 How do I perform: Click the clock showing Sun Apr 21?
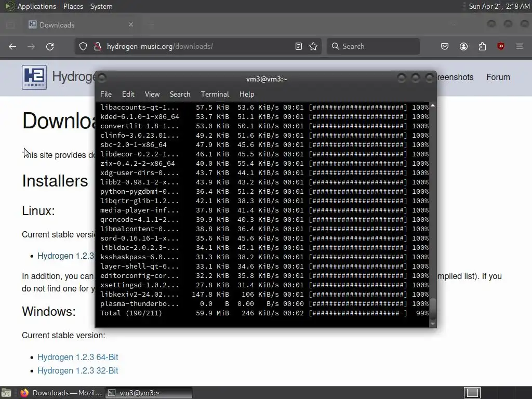[499, 6]
